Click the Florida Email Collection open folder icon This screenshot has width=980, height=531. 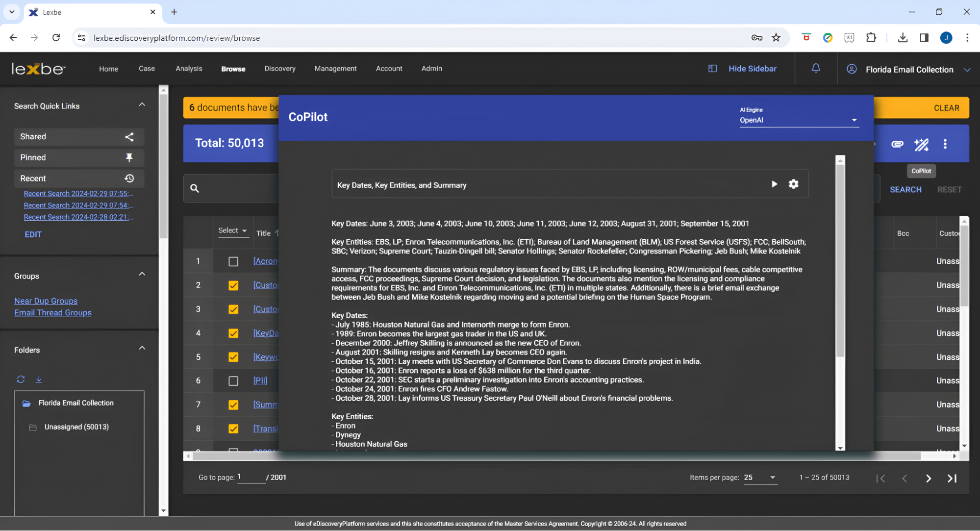pos(27,404)
